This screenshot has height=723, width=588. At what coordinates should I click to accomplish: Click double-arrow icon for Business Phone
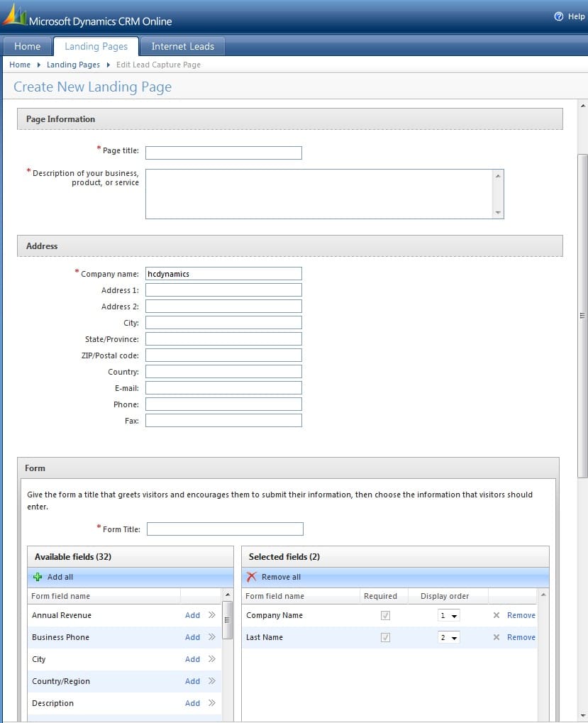coord(212,636)
